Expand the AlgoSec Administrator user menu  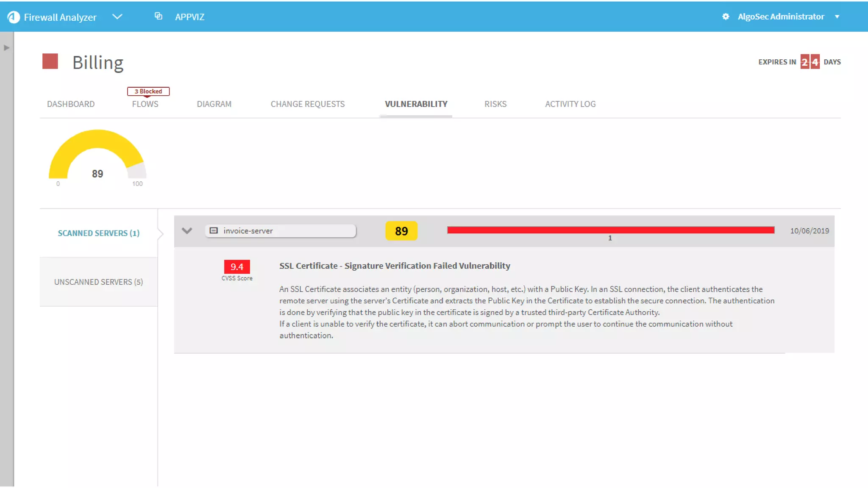(837, 17)
